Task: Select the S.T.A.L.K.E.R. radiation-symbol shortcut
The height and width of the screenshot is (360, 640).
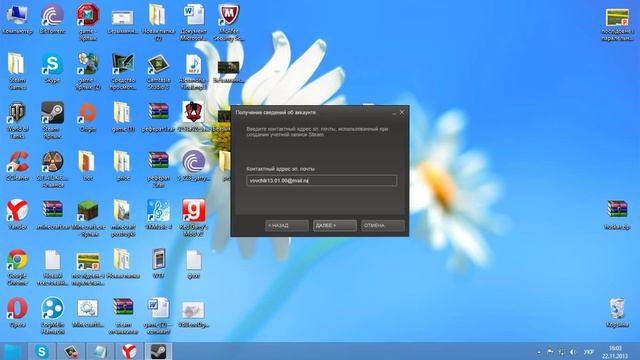Action: [52, 169]
